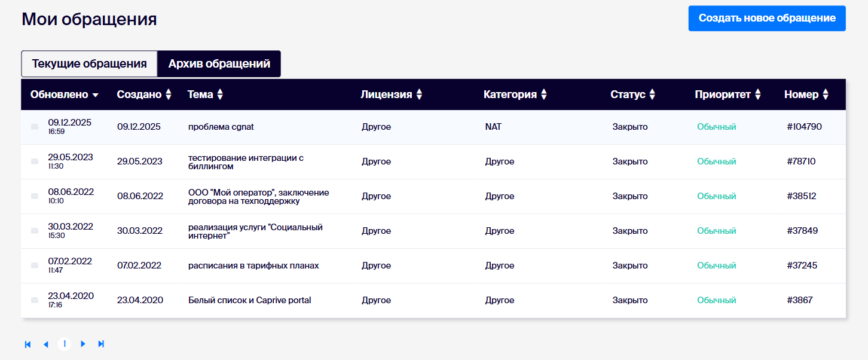The height and width of the screenshot is (360, 868).
Task: Jump to the last page of tickets
Action: pos(100,344)
